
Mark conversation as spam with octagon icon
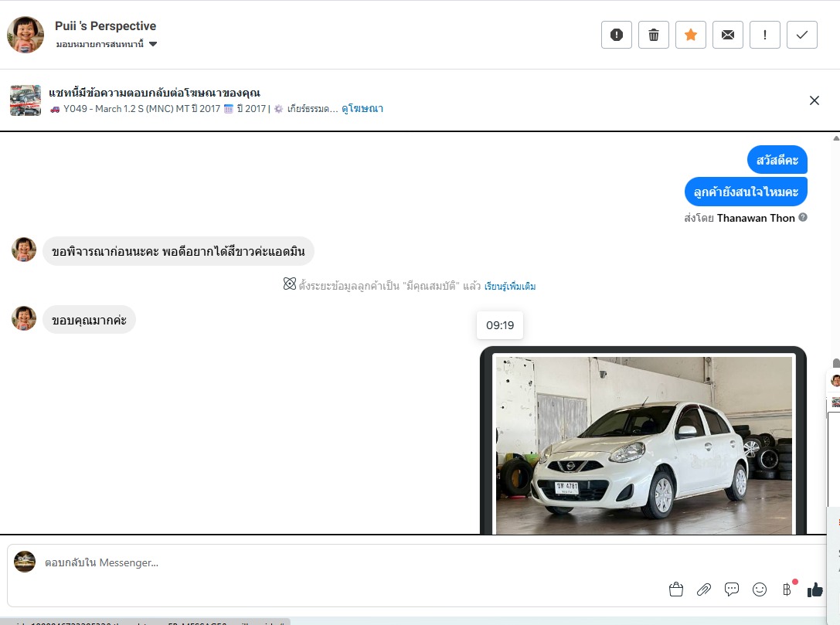(617, 35)
